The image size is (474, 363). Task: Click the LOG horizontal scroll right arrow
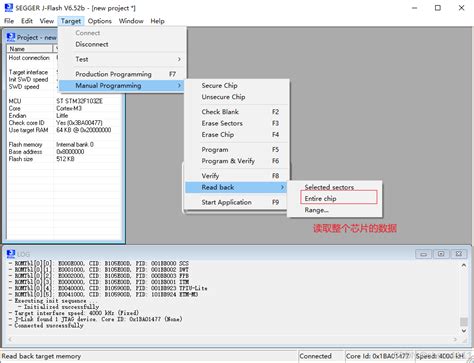point(455,339)
